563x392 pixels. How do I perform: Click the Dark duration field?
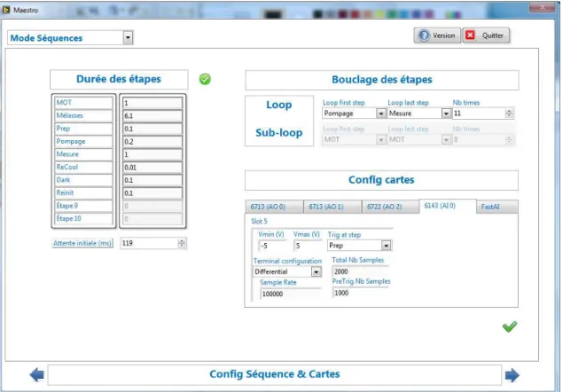tap(152, 180)
